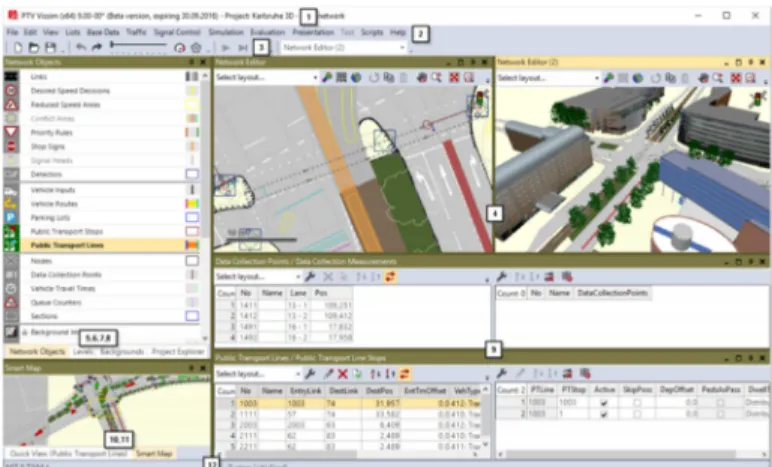Delete selected Public Transport Line with red X

[343, 374]
